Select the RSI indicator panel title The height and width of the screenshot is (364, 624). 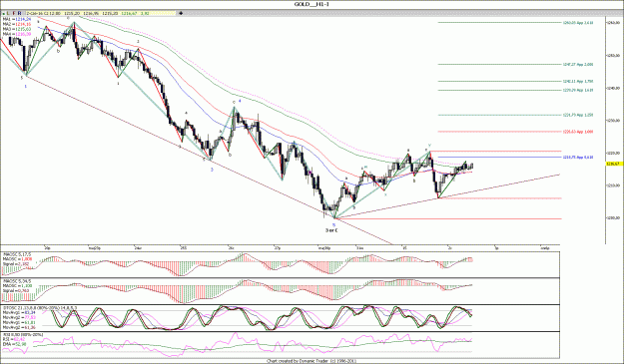click(22, 334)
